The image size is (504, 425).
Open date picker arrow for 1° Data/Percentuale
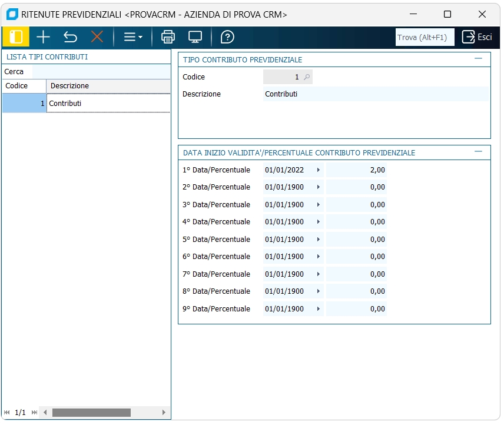319,170
